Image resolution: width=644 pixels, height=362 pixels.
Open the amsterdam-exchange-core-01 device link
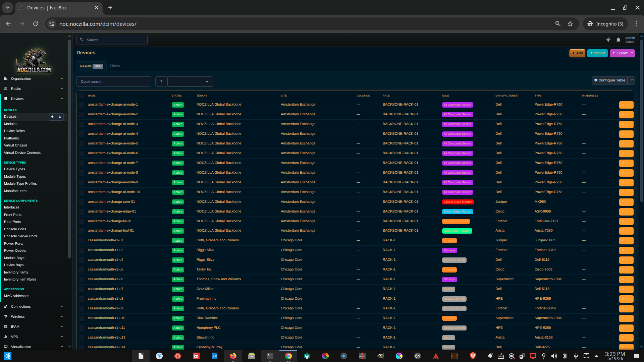point(111,202)
